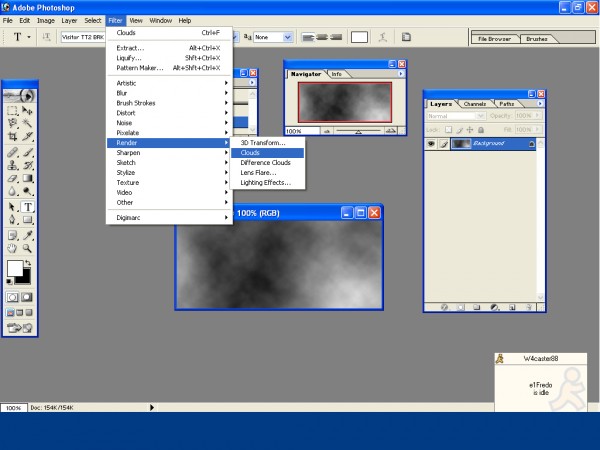
Task: Select the Clone Stamp tool
Action: [12, 165]
